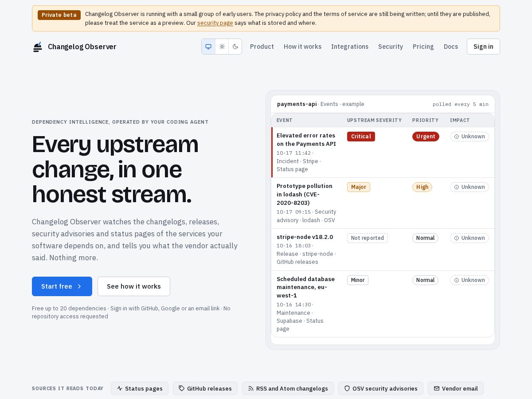532x399 pixels.
Task: Switch to dark theme moon icon
Action: (235, 47)
